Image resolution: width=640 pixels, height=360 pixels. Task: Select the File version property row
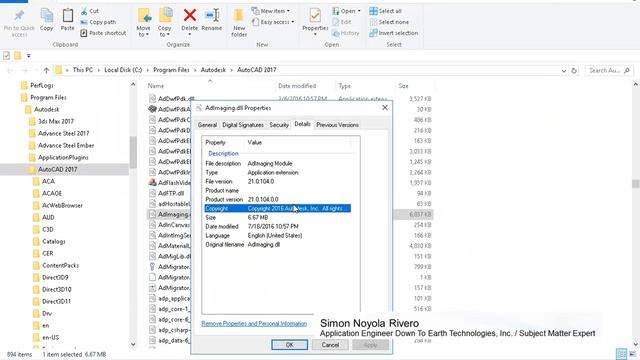278,181
